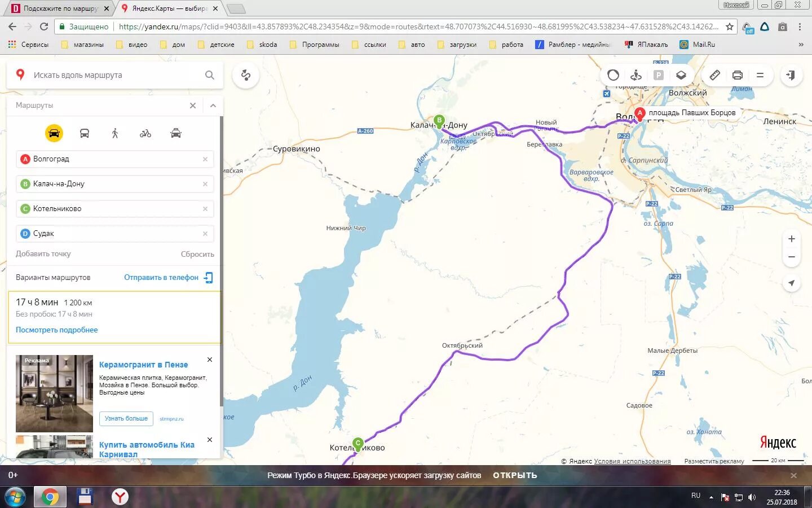Open the panoramas street view icon

(636, 75)
